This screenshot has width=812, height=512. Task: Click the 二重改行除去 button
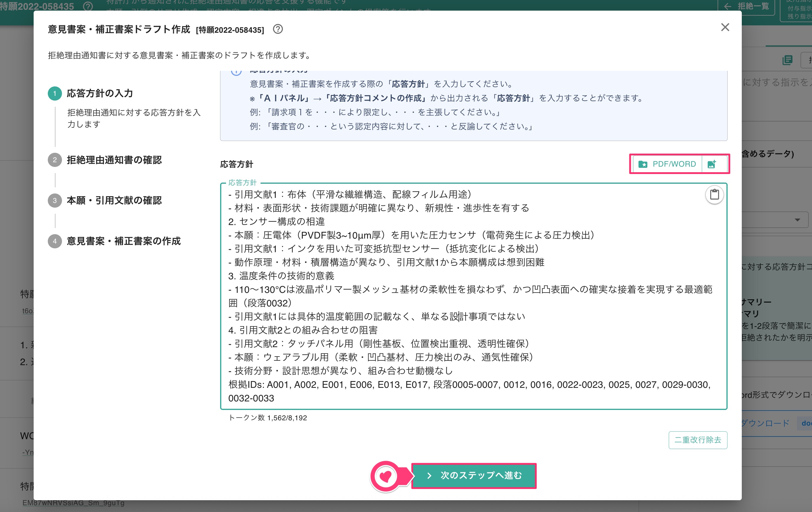(x=698, y=440)
